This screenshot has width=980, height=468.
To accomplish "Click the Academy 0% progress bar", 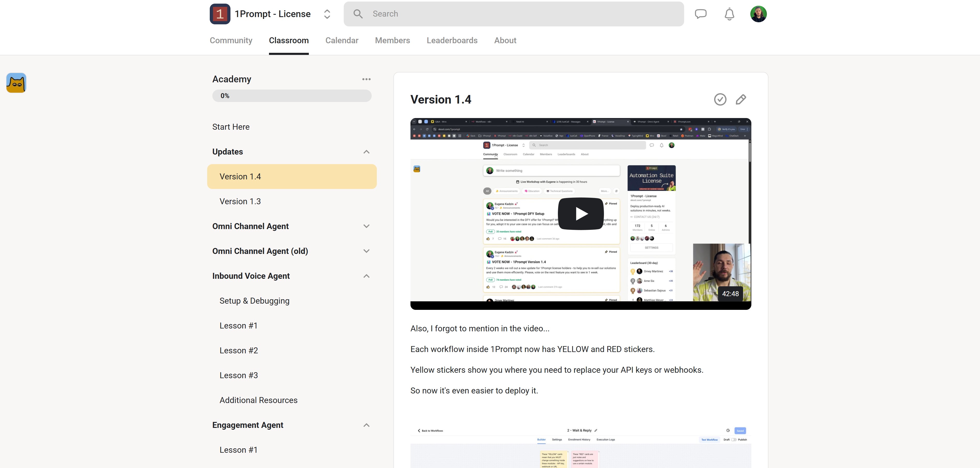I will (292, 96).
